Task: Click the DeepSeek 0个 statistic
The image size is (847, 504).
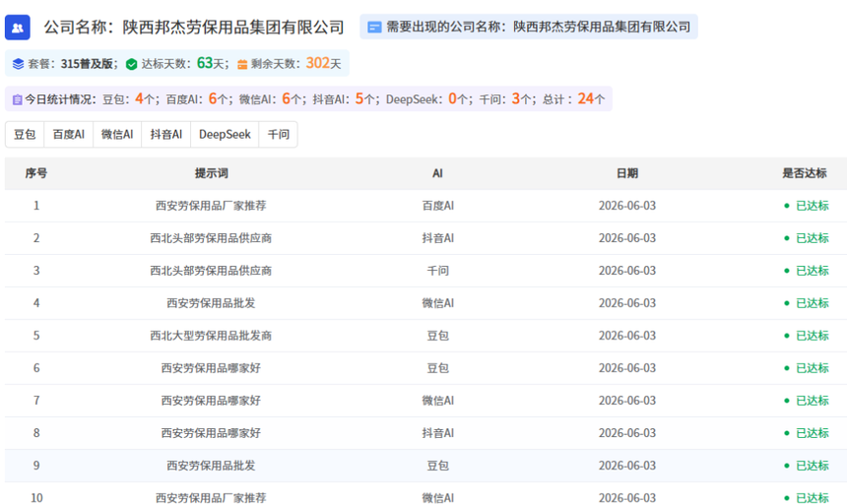Action: (x=426, y=98)
